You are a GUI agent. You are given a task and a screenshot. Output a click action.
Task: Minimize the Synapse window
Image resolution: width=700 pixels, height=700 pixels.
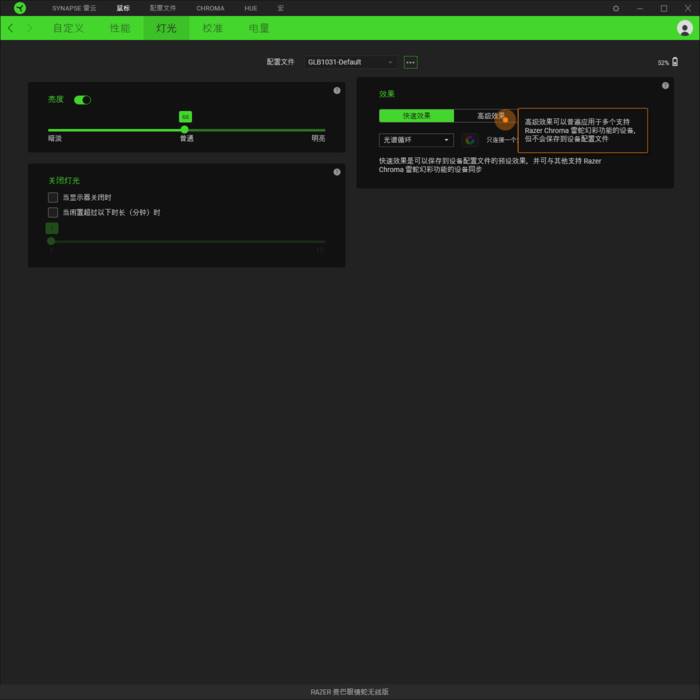point(640,8)
